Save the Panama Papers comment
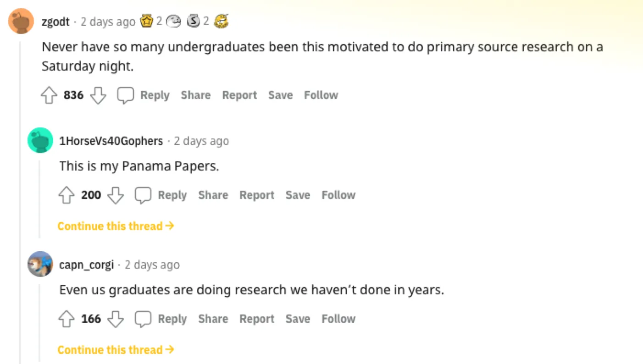 click(298, 195)
